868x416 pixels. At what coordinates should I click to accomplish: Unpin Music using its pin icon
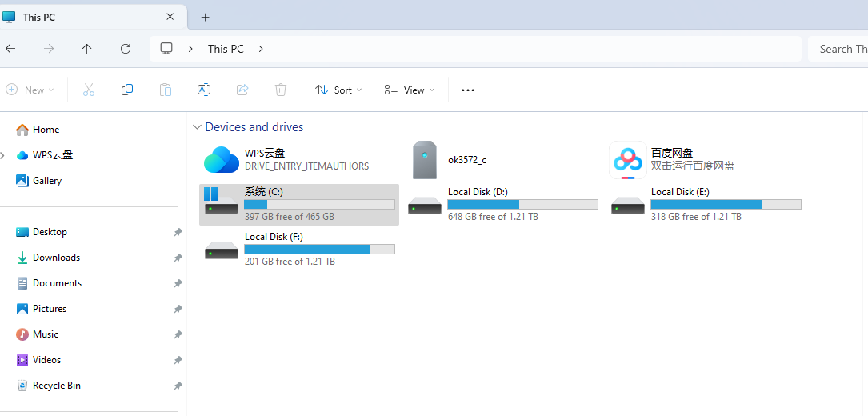click(178, 334)
